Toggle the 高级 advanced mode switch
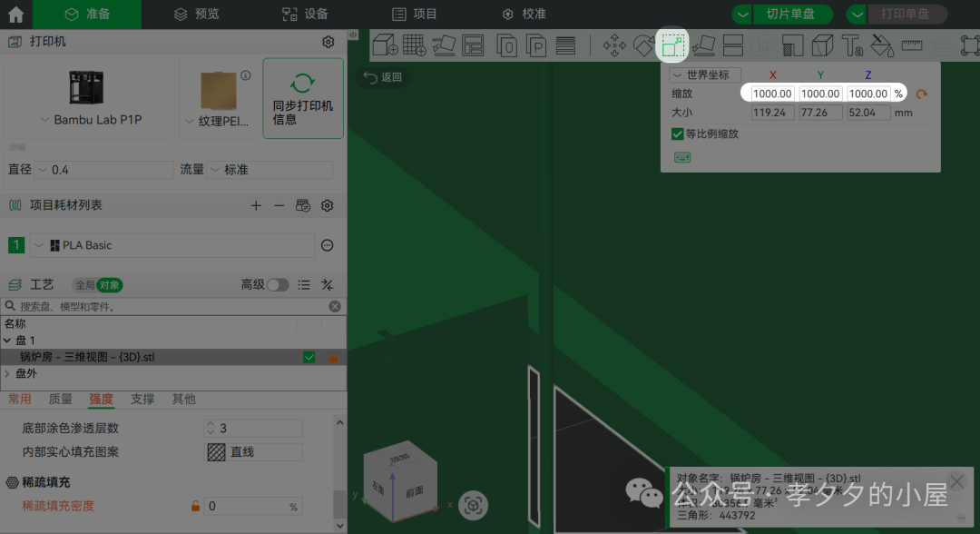980x534 pixels. (278, 285)
